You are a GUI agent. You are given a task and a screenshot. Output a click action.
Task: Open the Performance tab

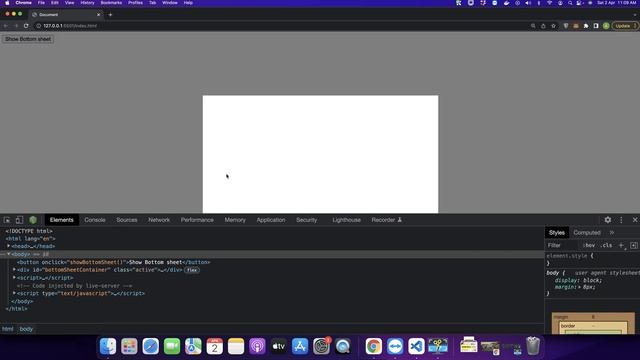pyautogui.click(x=197, y=220)
